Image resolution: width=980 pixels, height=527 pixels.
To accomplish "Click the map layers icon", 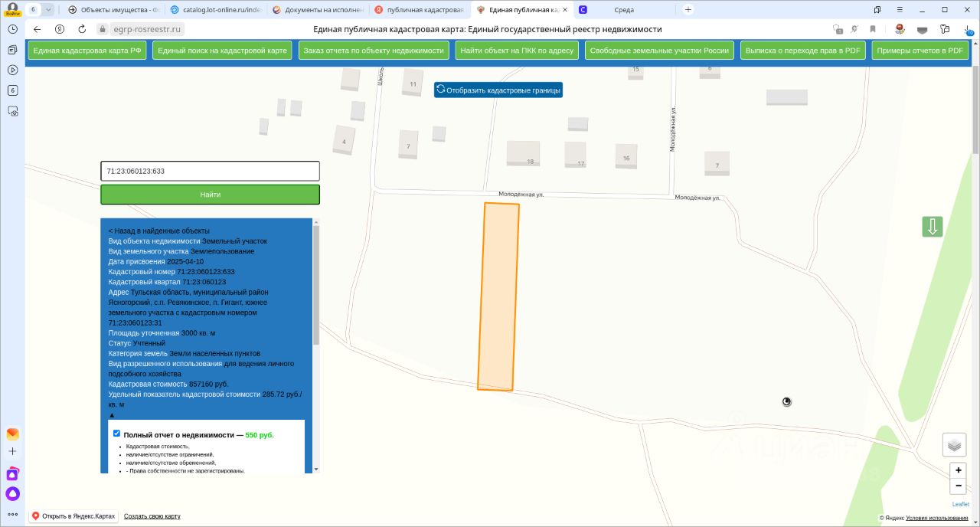I will click(954, 444).
